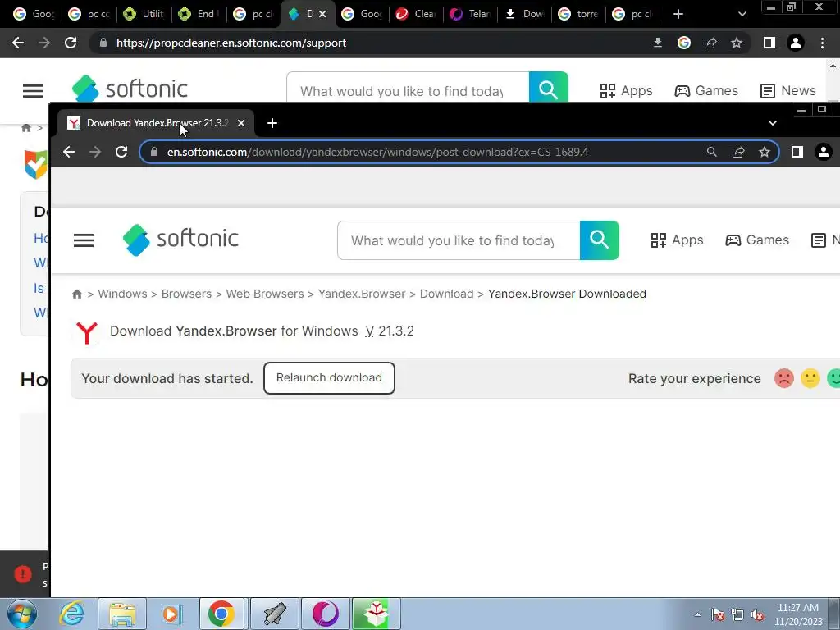Open side panel in background Chrome window

(769, 43)
